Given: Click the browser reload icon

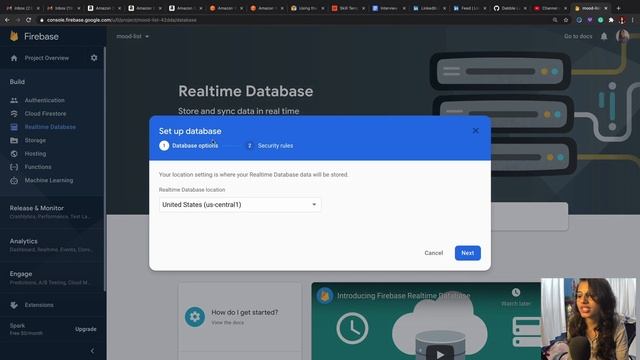Looking at the screenshot, I should coord(28,20).
